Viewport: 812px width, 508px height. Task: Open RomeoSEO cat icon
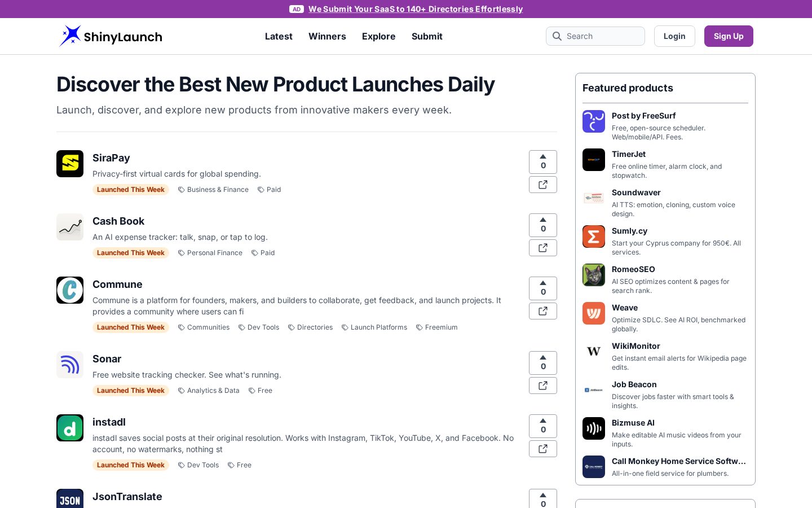click(x=594, y=275)
